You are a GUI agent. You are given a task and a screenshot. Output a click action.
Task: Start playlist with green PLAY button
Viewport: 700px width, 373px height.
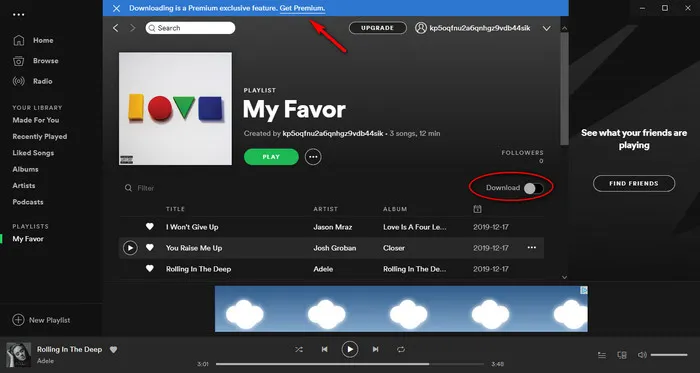point(271,157)
